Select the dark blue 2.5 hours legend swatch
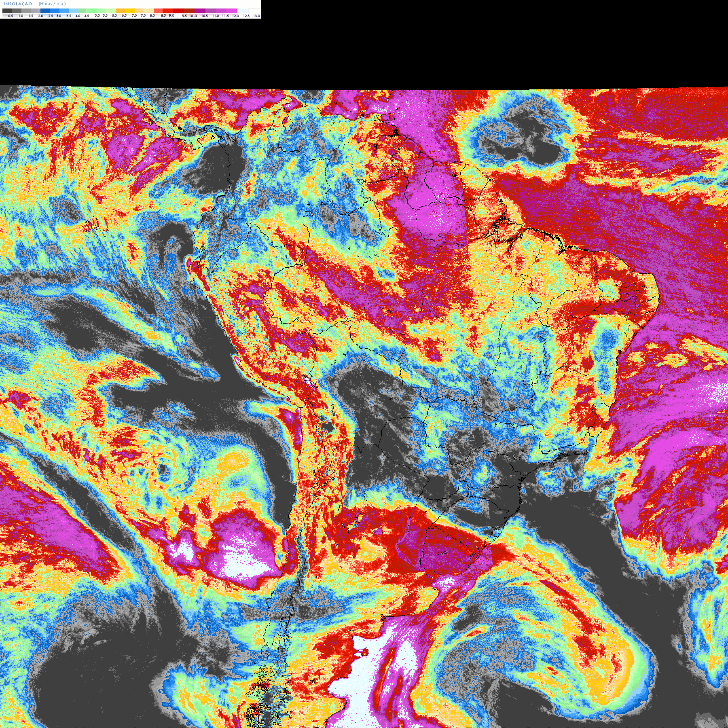728x728 pixels. pyautogui.click(x=45, y=11)
